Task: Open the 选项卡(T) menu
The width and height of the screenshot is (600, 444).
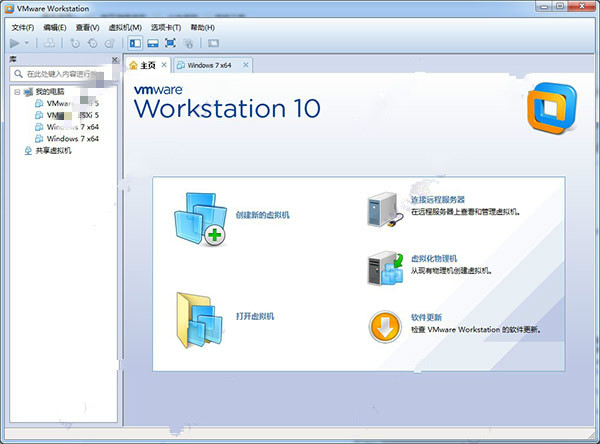Action: pos(166,28)
